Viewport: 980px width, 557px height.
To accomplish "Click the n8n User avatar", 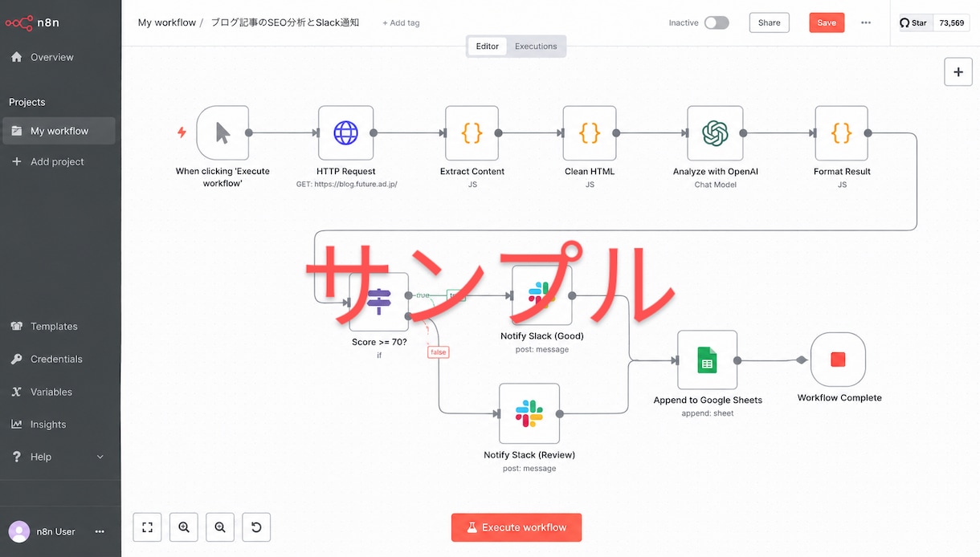I will coord(19,531).
